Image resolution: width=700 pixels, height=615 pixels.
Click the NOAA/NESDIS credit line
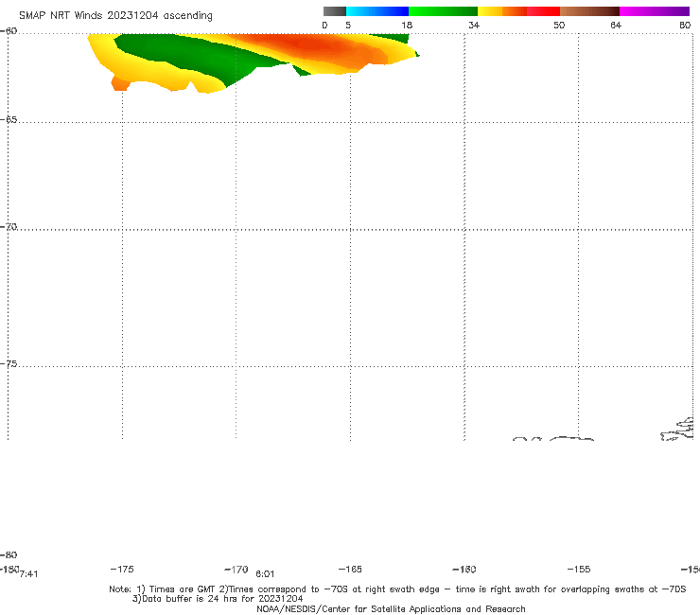click(x=391, y=608)
